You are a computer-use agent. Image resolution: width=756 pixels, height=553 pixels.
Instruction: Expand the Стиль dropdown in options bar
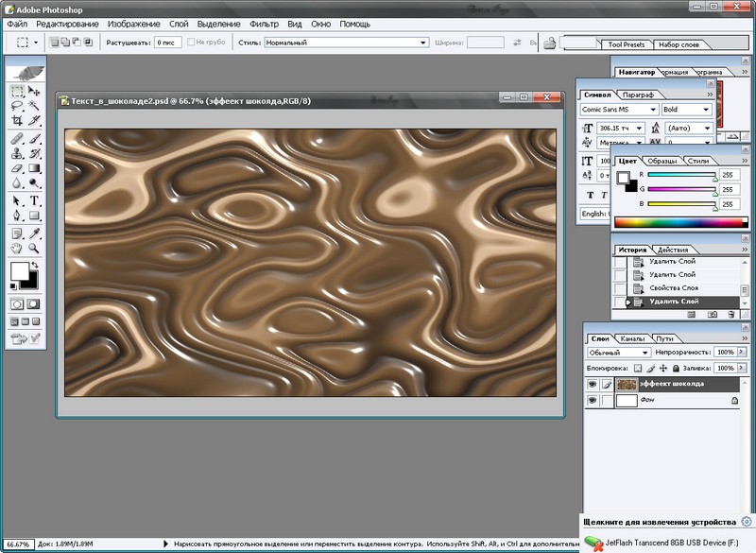pos(424,43)
